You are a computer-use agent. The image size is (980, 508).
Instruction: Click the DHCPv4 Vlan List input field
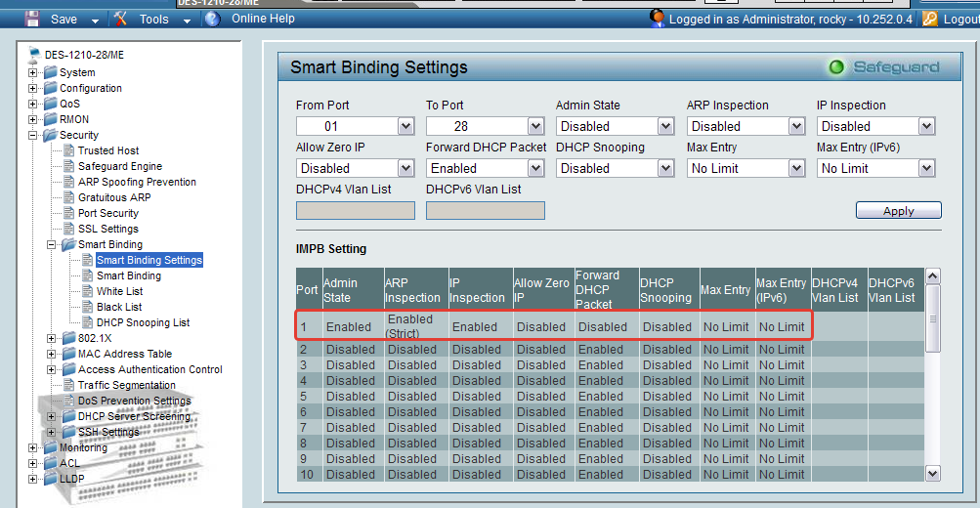[355, 210]
